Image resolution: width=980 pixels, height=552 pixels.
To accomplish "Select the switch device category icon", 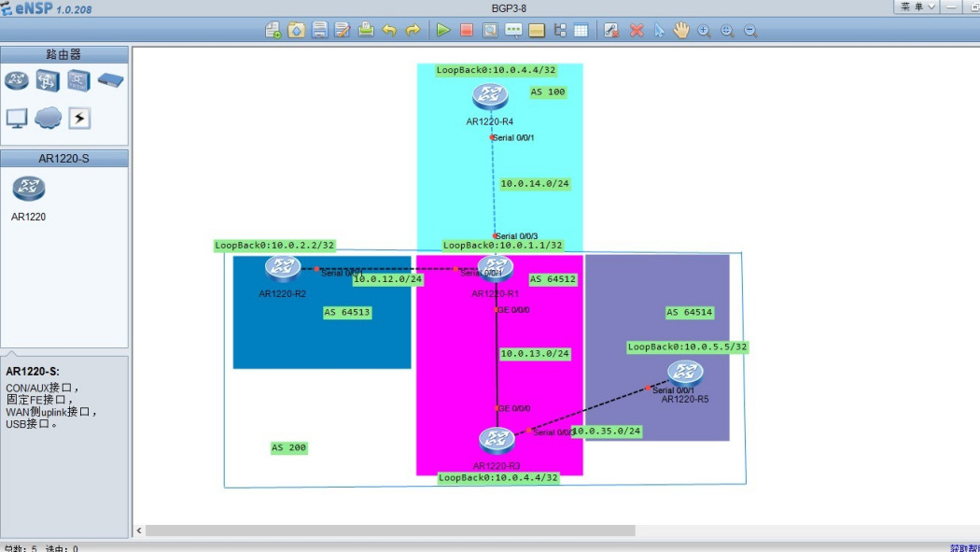I will tap(48, 80).
